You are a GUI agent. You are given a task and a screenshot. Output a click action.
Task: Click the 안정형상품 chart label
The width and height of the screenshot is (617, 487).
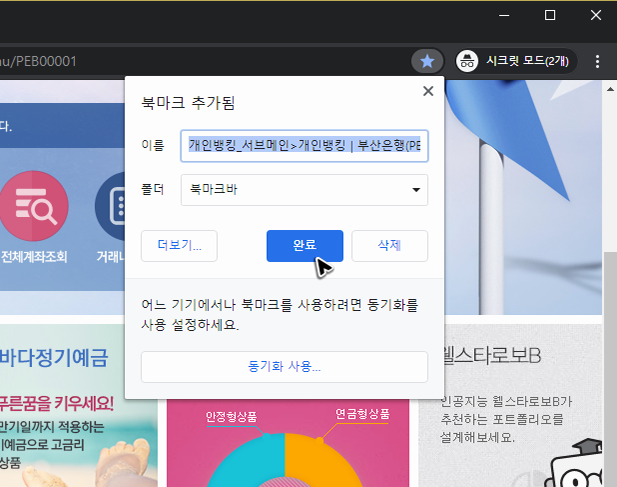tap(231, 417)
